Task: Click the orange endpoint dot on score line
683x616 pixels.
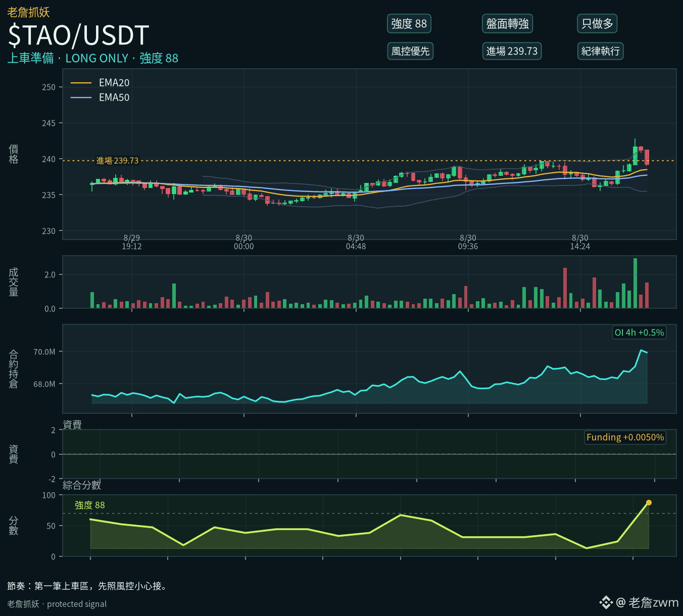Action: click(649, 503)
